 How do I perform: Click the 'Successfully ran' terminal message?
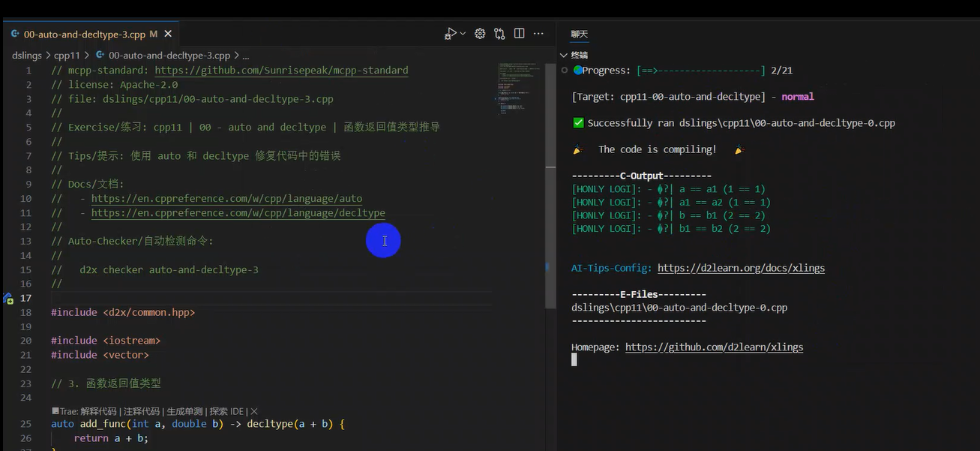pyautogui.click(x=741, y=123)
